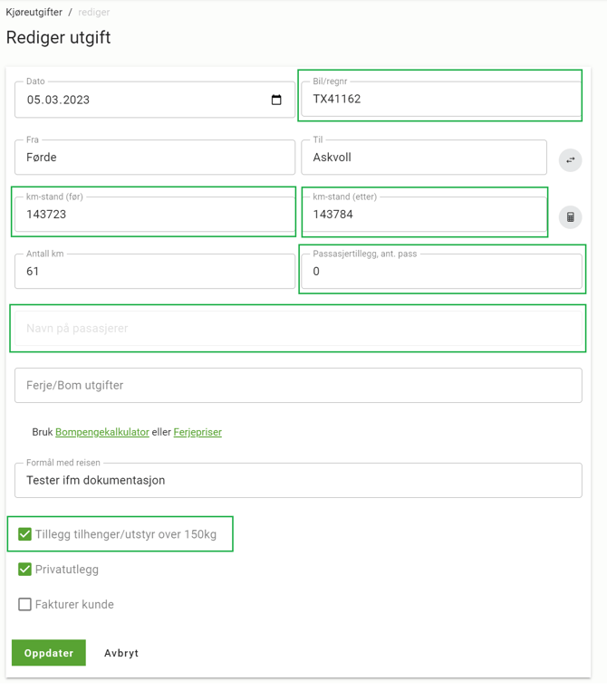Viewport: 607px width, 700px height.
Task: Cancel editing with Avbryt
Action: click(121, 653)
